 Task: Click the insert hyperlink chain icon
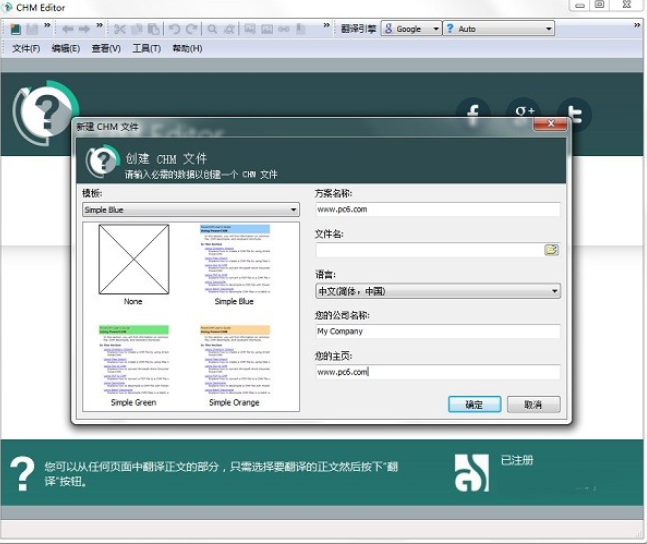pos(283,29)
